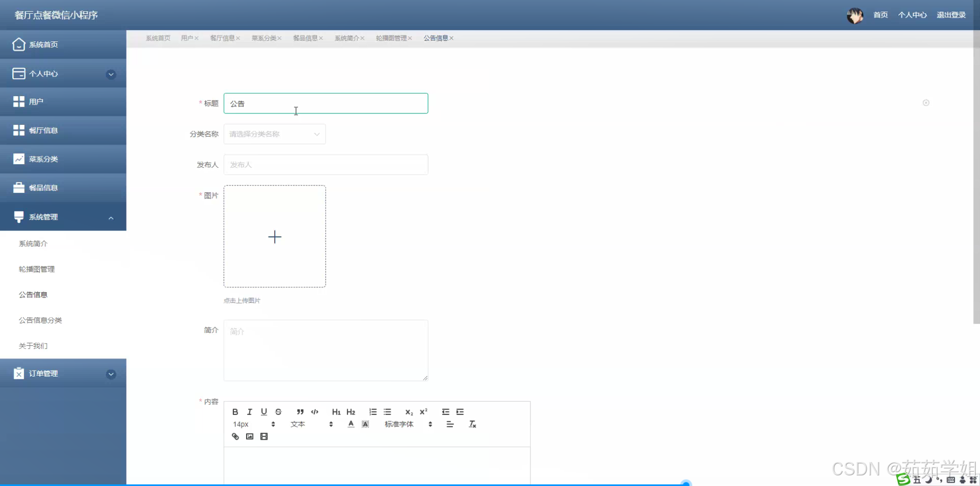Click the 发布人 input field
This screenshot has height=486, width=980.
click(326, 165)
